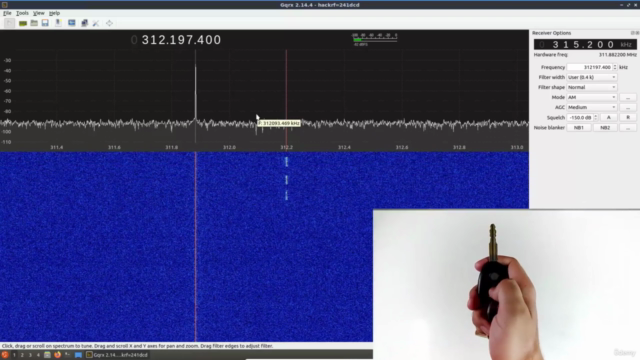Click the Squelch value spin arrows
The height and width of the screenshot is (360, 640).
(x=596, y=118)
